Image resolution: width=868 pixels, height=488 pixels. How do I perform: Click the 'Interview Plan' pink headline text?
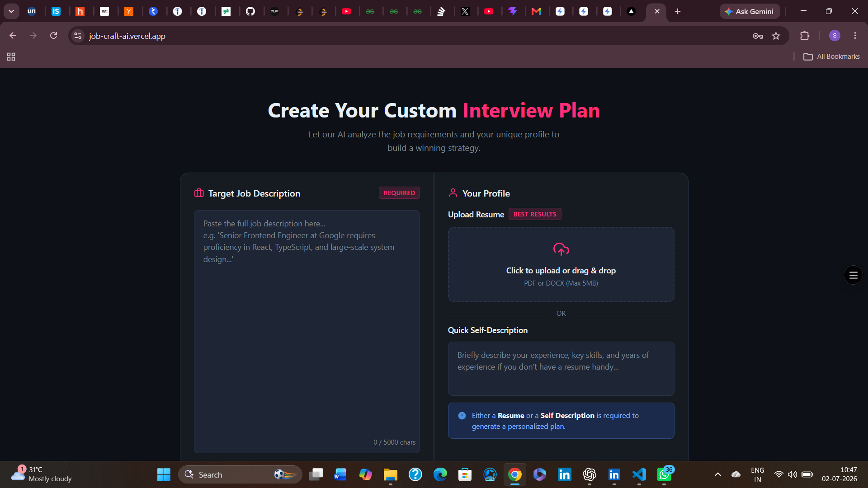[531, 111]
